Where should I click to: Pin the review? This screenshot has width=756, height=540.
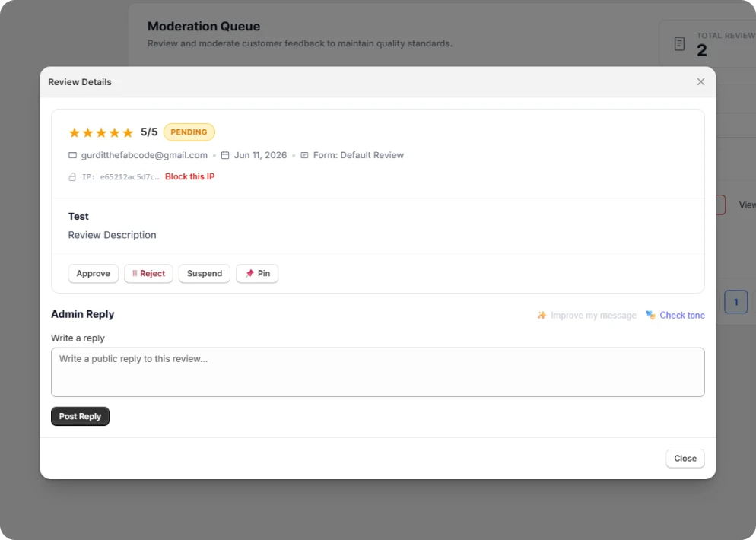(257, 273)
